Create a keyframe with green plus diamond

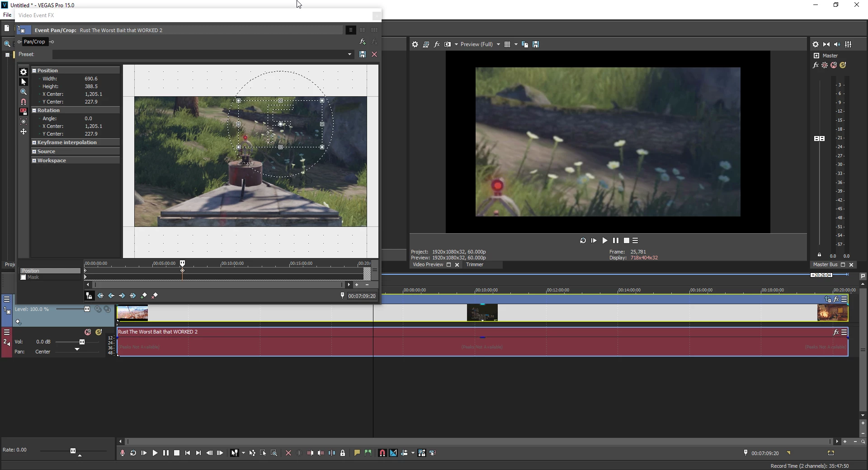tap(144, 296)
